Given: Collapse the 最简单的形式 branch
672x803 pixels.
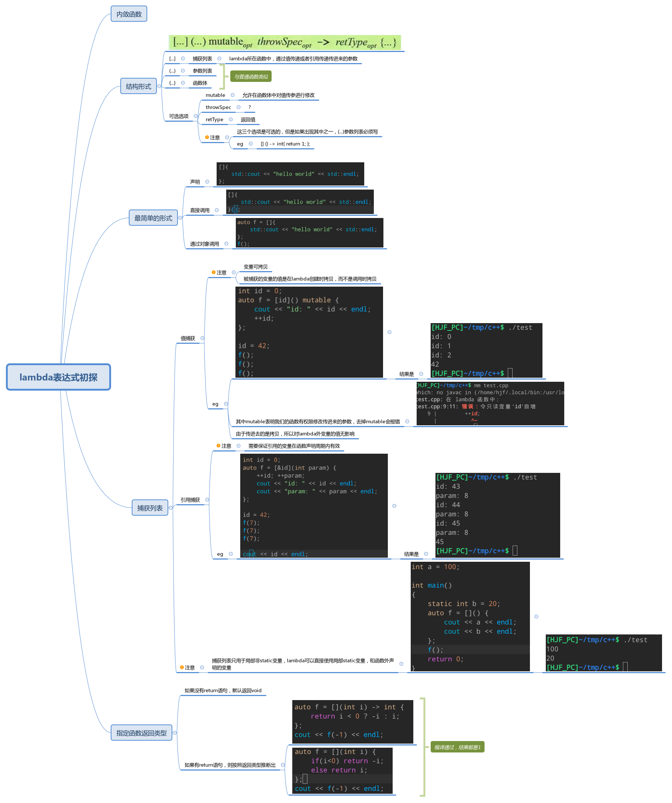Looking at the screenshot, I should [180, 218].
